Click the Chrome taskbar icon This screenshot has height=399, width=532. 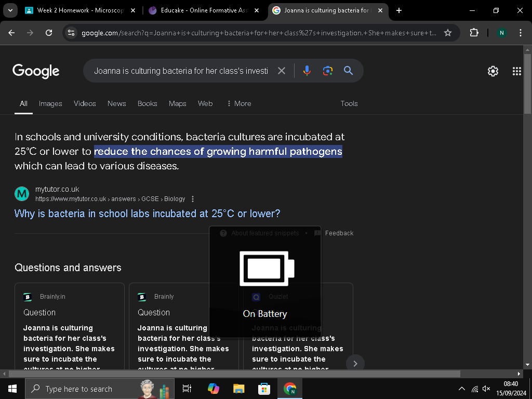[x=290, y=389]
